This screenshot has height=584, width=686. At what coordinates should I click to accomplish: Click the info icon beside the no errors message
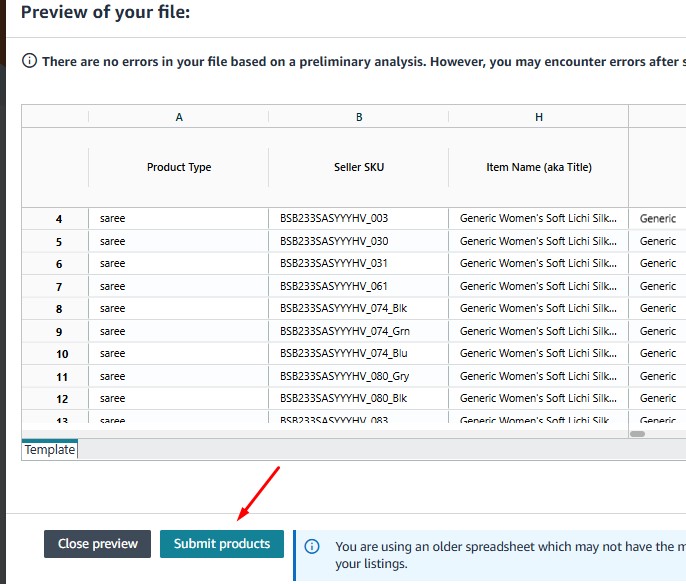coord(30,62)
